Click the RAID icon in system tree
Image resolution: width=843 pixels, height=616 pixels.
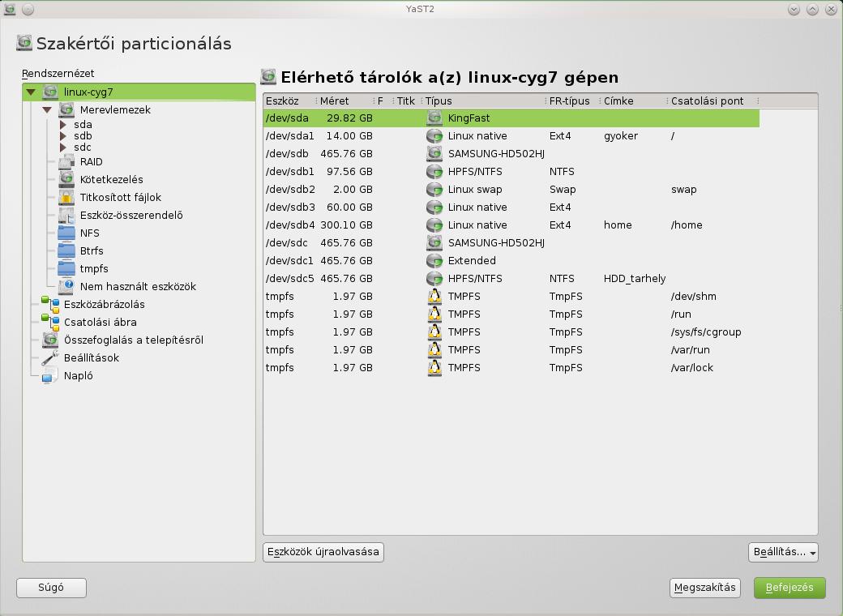(x=66, y=162)
